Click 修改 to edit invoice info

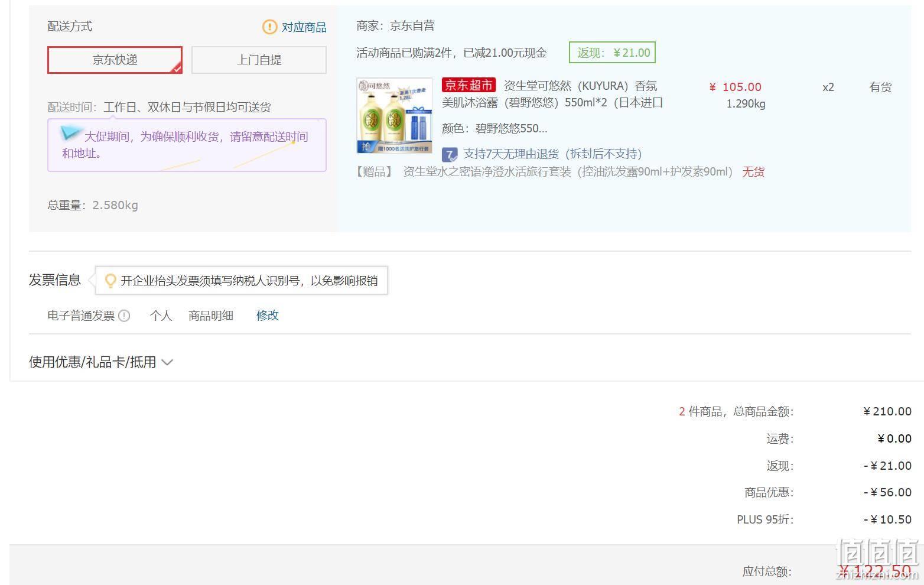[x=267, y=316]
